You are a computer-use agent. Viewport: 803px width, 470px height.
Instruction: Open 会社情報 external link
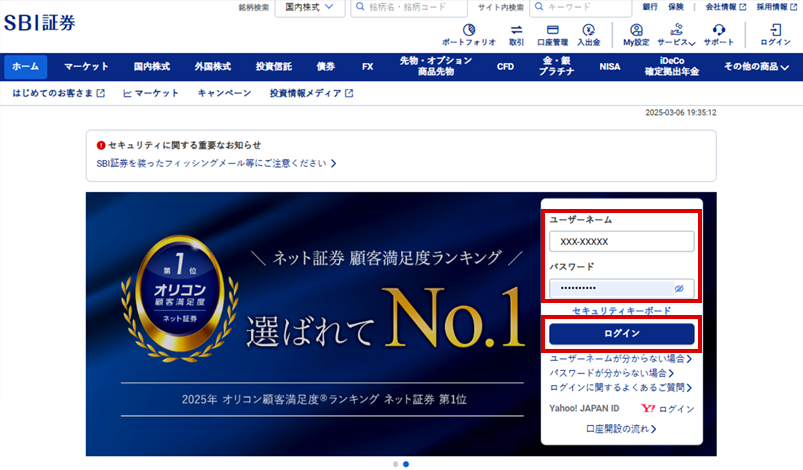coord(726,7)
